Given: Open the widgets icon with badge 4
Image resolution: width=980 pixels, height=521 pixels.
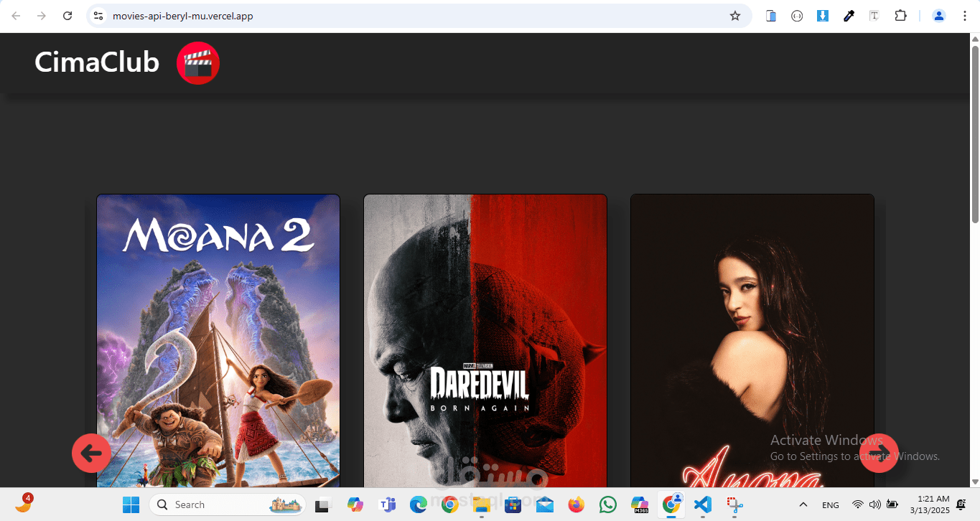Looking at the screenshot, I should (23, 504).
